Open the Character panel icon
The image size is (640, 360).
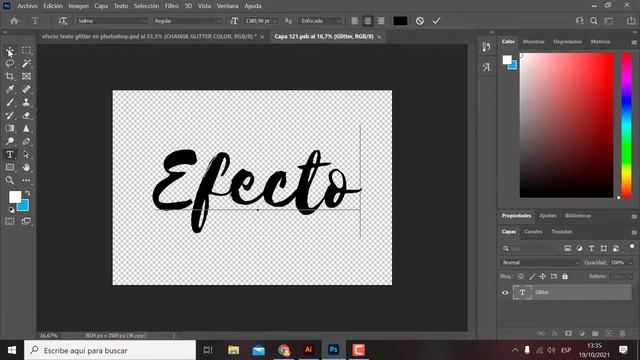click(x=486, y=67)
